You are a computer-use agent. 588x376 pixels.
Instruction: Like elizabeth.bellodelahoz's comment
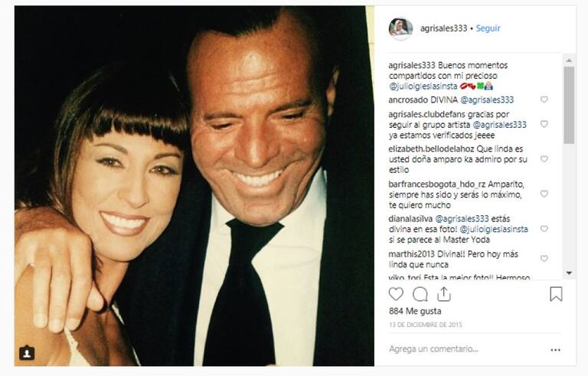pyautogui.click(x=544, y=159)
